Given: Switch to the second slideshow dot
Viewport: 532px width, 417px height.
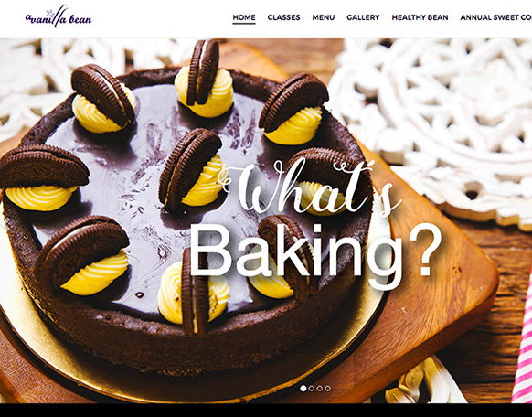Looking at the screenshot, I should pyautogui.click(x=312, y=389).
